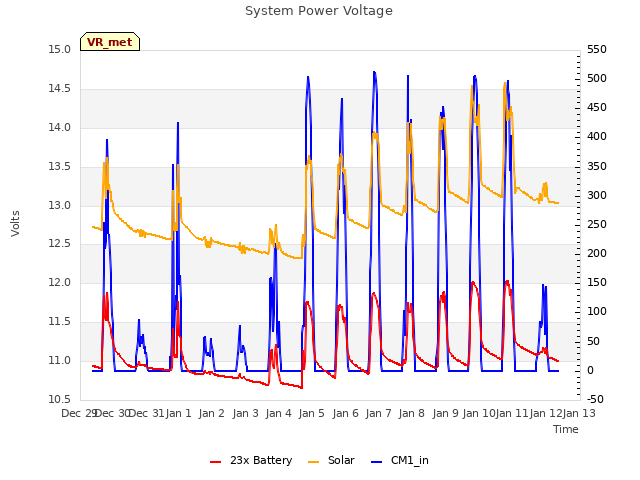Click the red 23x Battery legend swatch

click(216, 461)
